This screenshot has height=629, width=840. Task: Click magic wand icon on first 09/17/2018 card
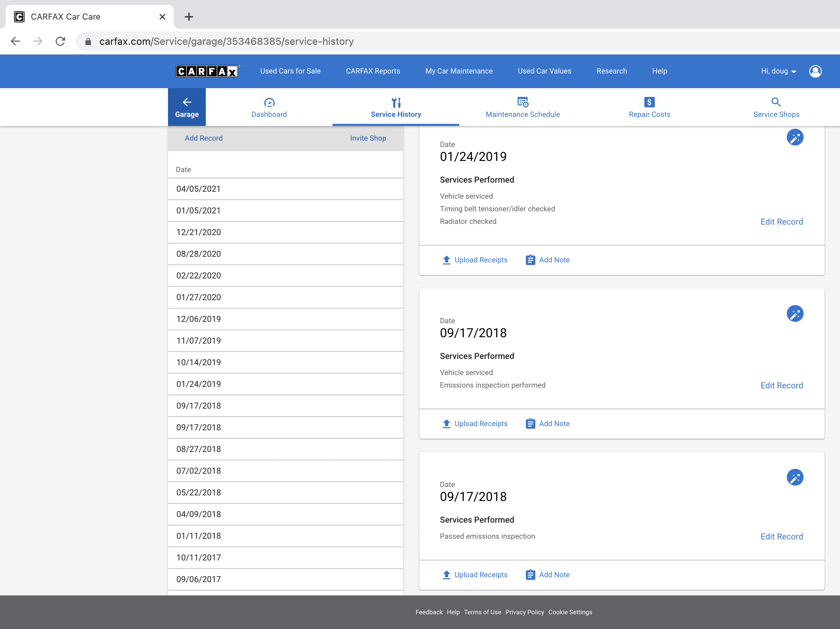795,313
